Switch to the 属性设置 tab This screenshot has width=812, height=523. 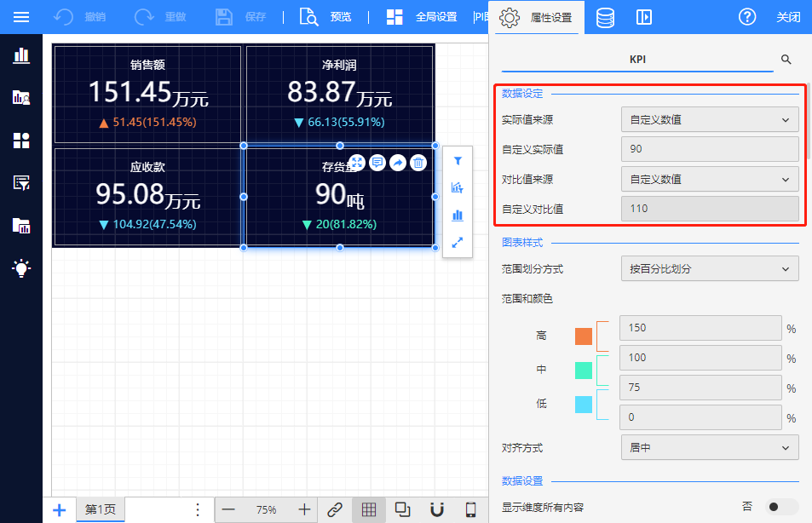tap(537, 17)
